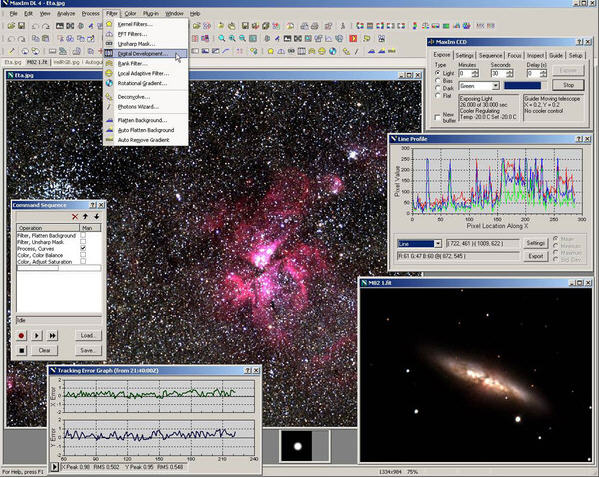599x478 pixels.
Task: Click the zoom magnifier icon in the toolbar
Action: click(x=222, y=39)
